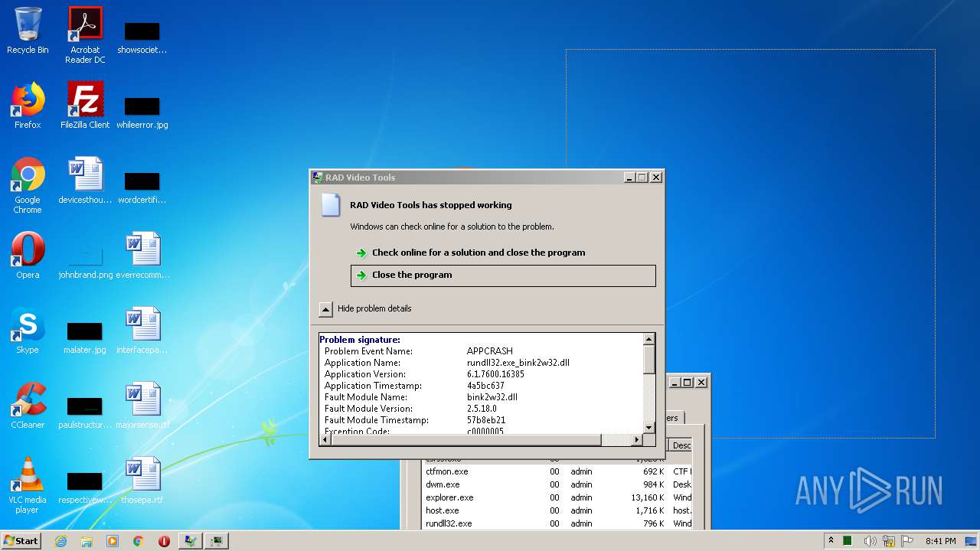Collapse Hide problem details arrow

(x=325, y=309)
